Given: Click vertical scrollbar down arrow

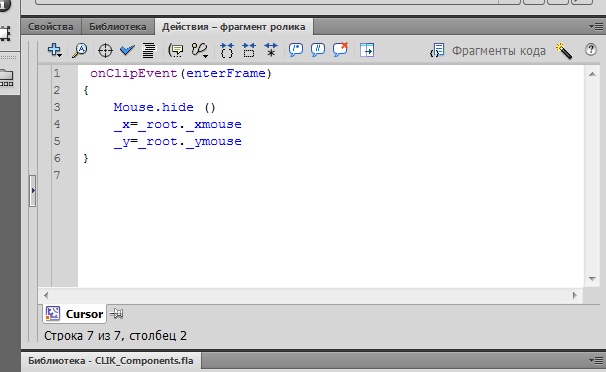Looking at the screenshot, I should 592,279.
